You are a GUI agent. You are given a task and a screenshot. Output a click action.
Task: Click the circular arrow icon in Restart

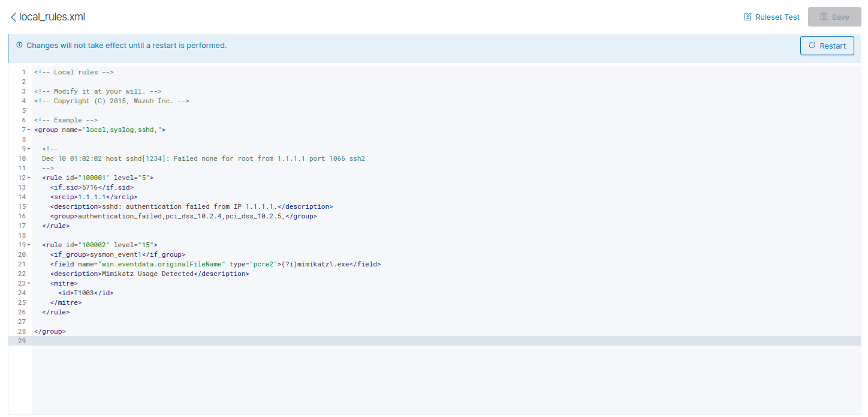[x=812, y=46]
